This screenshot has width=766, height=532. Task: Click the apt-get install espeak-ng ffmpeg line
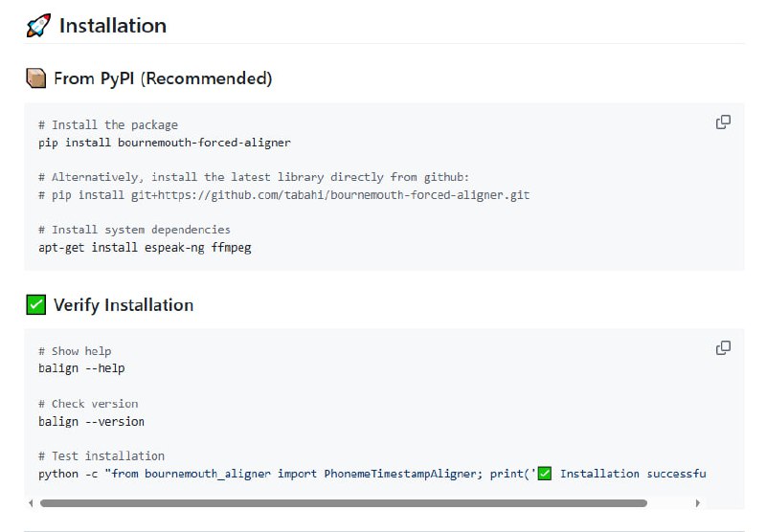coord(145,247)
